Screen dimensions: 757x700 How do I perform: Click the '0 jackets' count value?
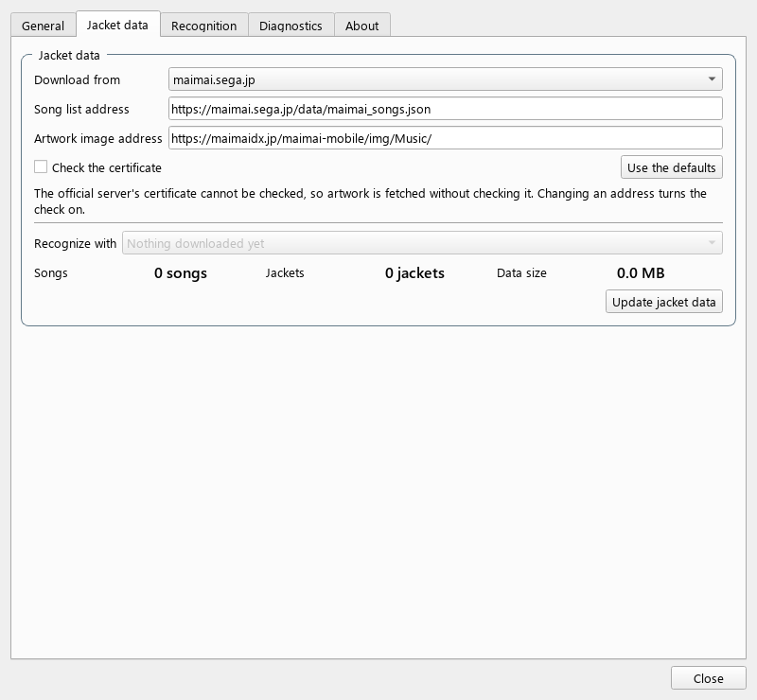pyautogui.click(x=414, y=273)
